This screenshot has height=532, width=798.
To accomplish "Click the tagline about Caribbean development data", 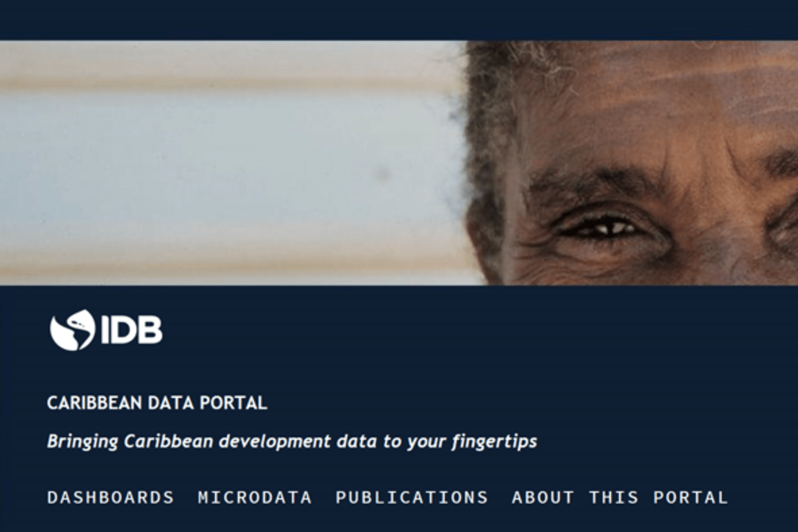I will point(292,442).
